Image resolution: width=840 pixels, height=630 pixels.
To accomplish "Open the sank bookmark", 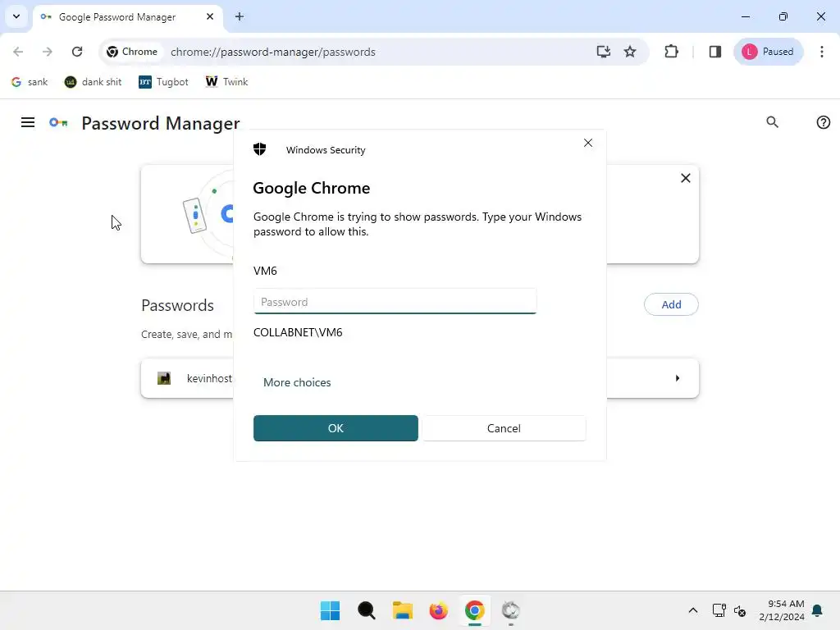I will [30, 82].
